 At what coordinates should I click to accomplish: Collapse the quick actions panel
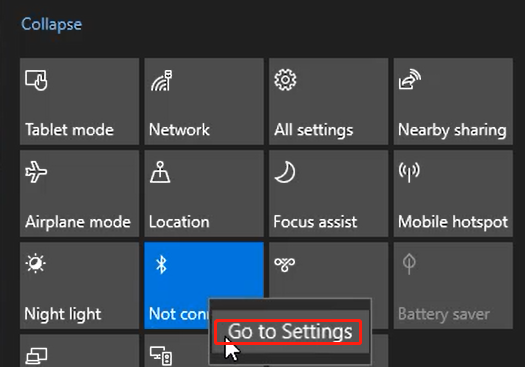point(52,24)
